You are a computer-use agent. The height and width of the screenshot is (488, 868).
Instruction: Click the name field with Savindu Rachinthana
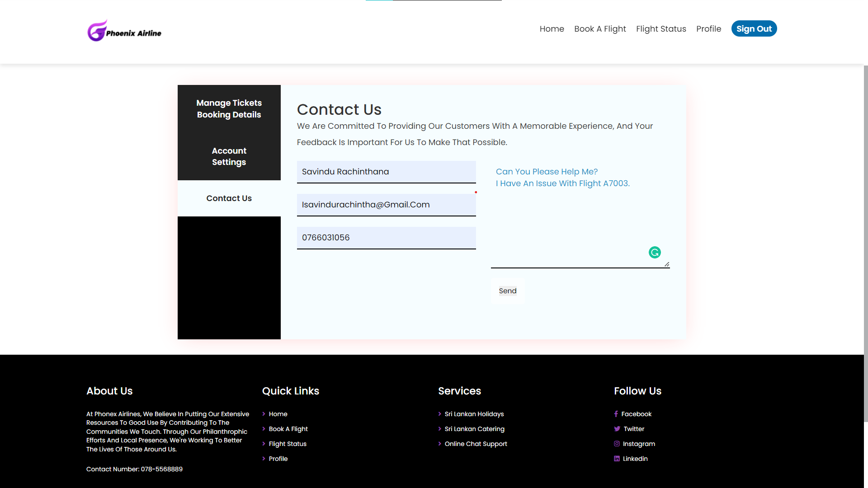pyautogui.click(x=386, y=172)
